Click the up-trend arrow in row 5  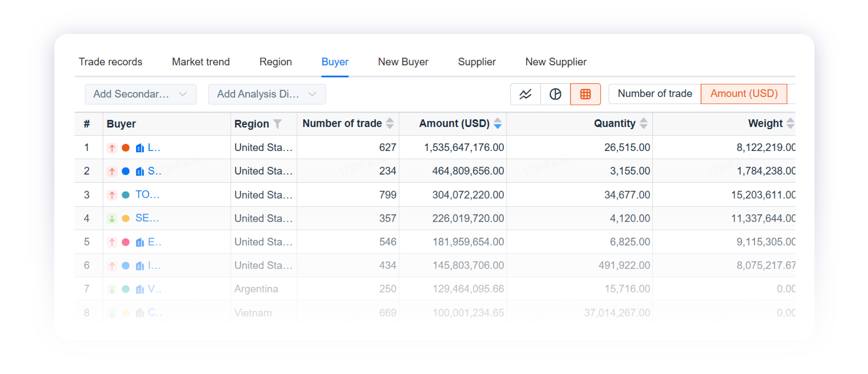click(112, 242)
